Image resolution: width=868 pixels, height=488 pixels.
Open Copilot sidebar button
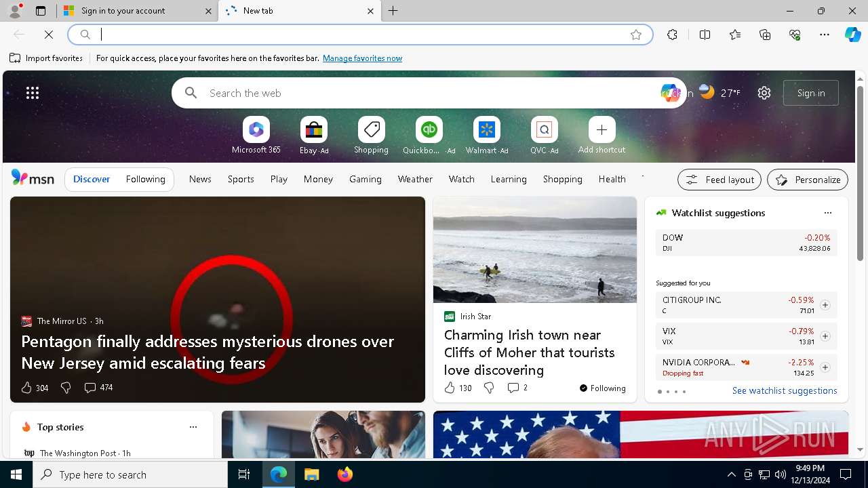click(x=852, y=35)
